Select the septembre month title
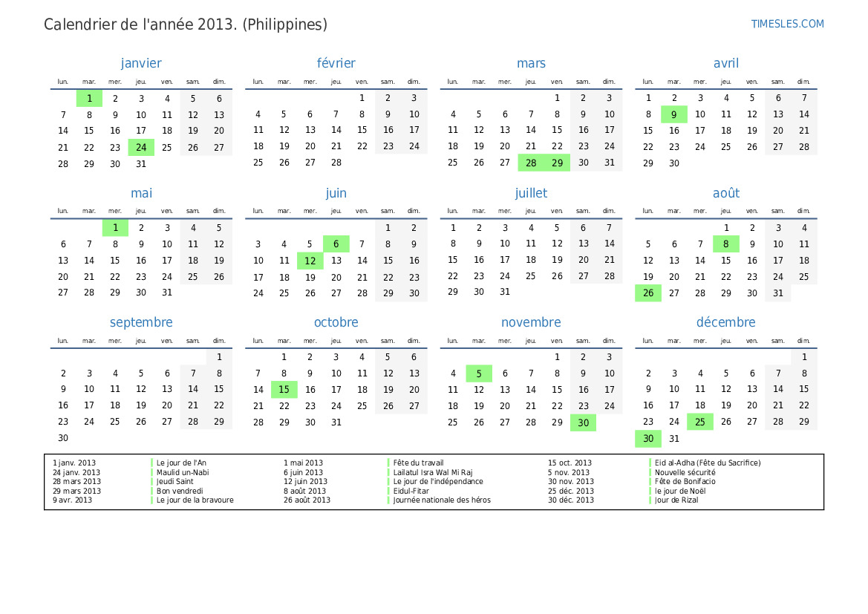 (141, 322)
